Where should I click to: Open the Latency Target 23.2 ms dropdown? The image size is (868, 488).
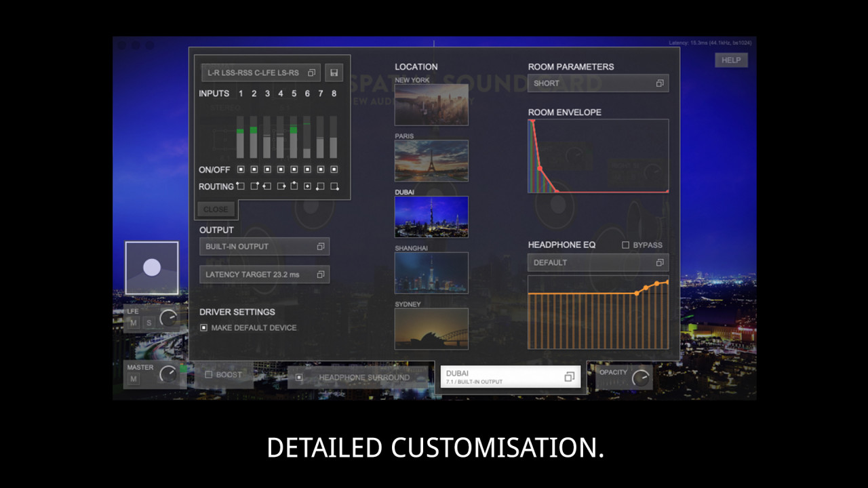[264, 274]
